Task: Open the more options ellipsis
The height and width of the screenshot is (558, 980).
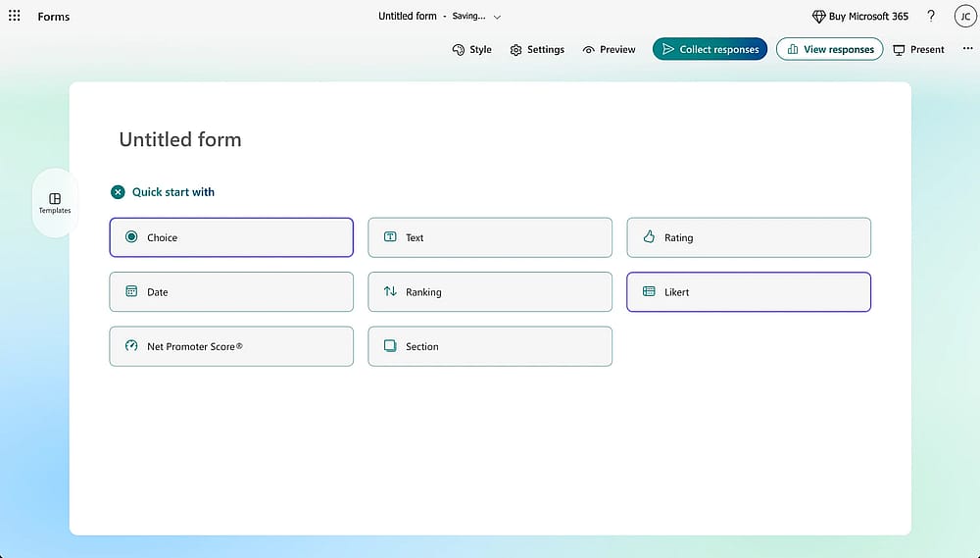Action: pos(967,48)
